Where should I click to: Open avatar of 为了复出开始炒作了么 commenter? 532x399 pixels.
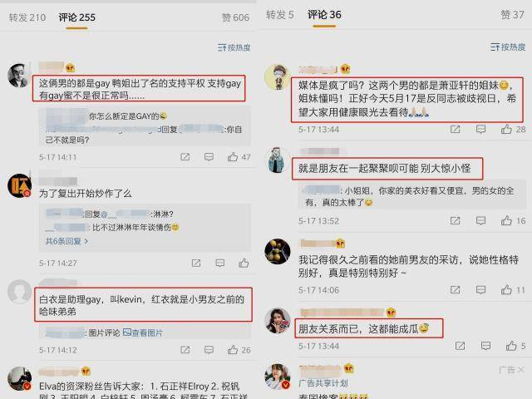(x=19, y=185)
